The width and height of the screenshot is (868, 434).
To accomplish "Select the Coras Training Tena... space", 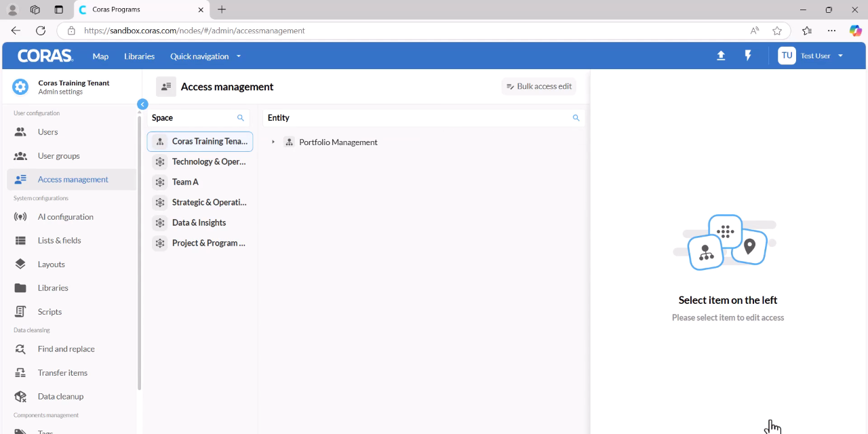I will [200, 142].
